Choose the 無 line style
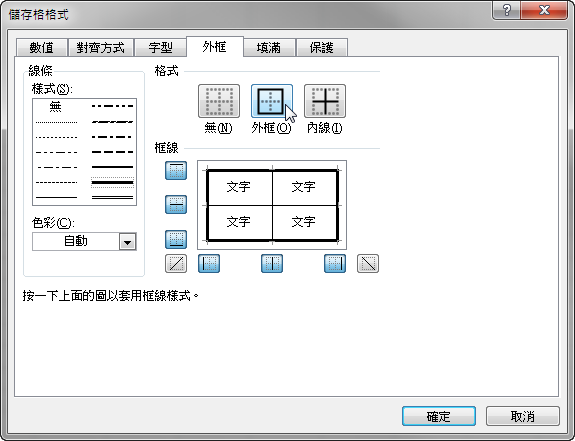 coord(56,107)
